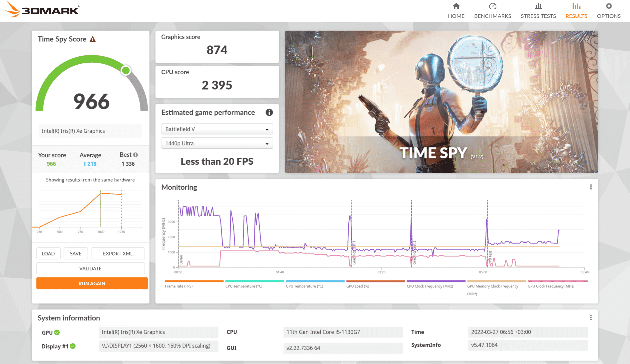Toggle the Frame rate (FPS) legend series
The height and width of the screenshot is (364, 630).
click(179, 286)
